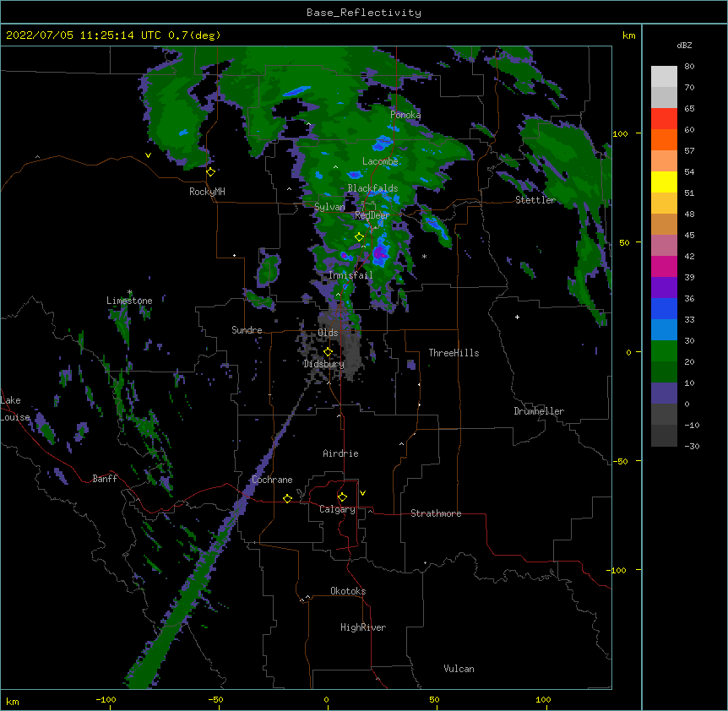728x711 pixels.
Task: Select the Vulcan label
Action: tap(459, 669)
